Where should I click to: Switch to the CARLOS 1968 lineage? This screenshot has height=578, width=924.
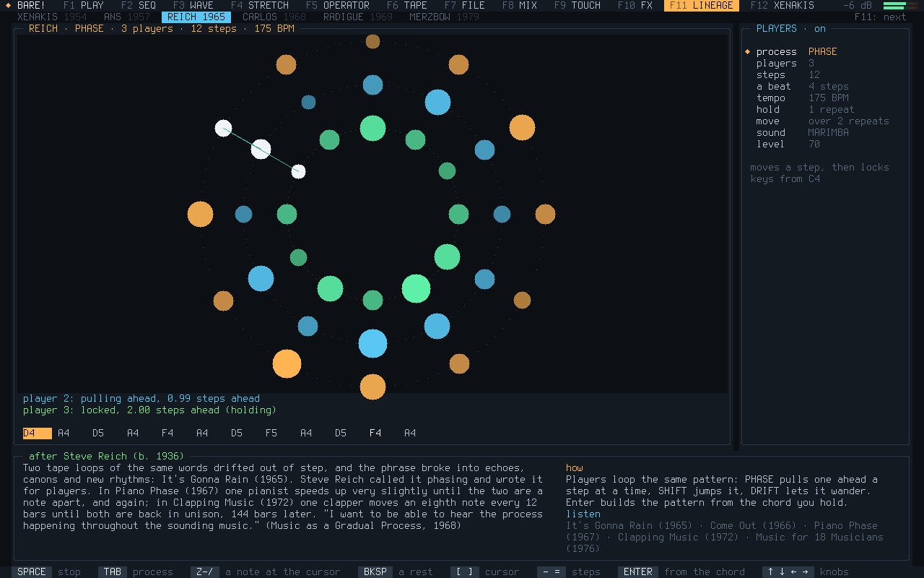pyautogui.click(x=274, y=17)
